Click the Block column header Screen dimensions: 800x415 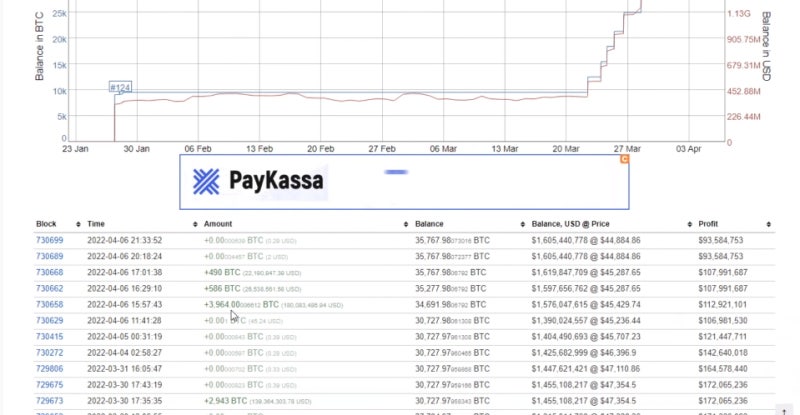click(x=46, y=224)
